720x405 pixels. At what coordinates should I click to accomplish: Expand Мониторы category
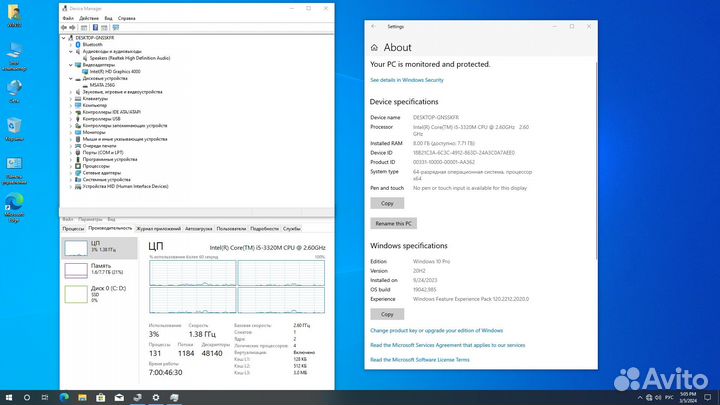(x=71, y=132)
